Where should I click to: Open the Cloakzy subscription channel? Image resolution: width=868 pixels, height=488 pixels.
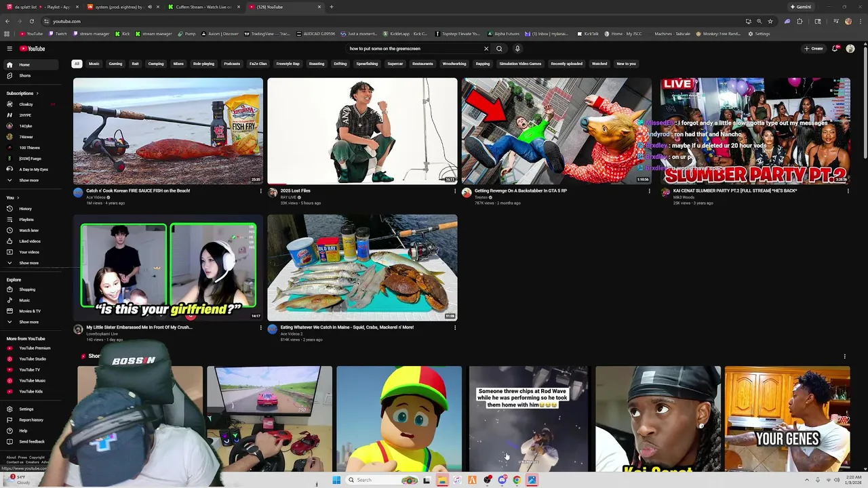pyautogui.click(x=26, y=104)
